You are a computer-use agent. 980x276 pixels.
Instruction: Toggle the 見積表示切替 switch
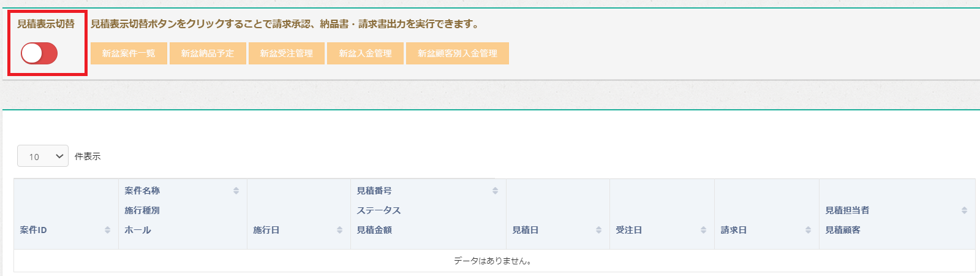(x=39, y=53)
